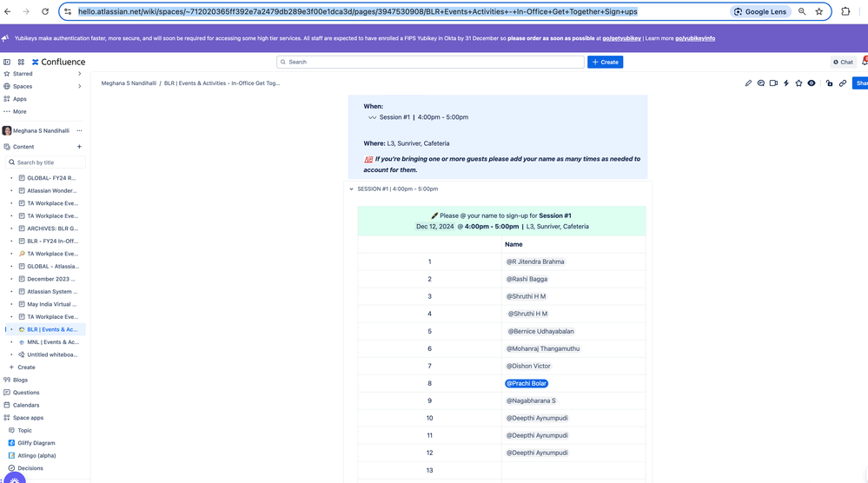Image resolution: width=868 pixels, height=483 pixels.
Task: Bookmark this page with browser star
Action: pyautogui.click(x=819, y=11)
